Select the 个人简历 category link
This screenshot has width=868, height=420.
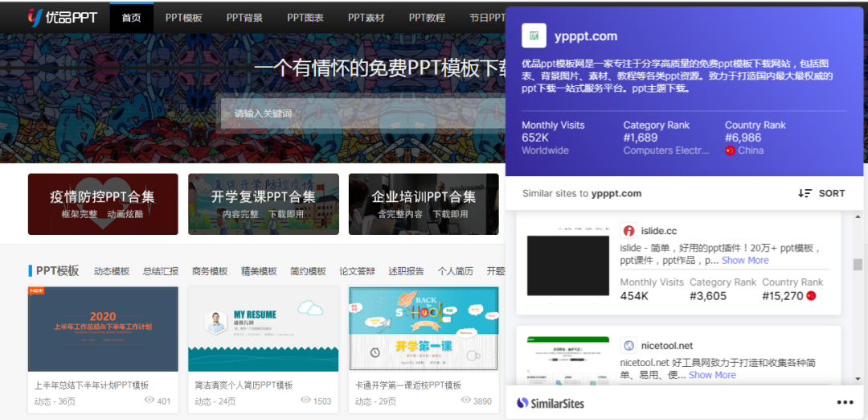455,271
